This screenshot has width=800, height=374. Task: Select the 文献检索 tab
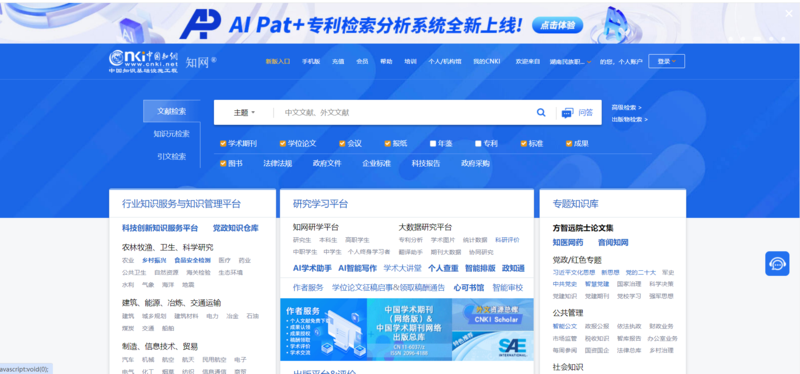click(x=171, y=111)
